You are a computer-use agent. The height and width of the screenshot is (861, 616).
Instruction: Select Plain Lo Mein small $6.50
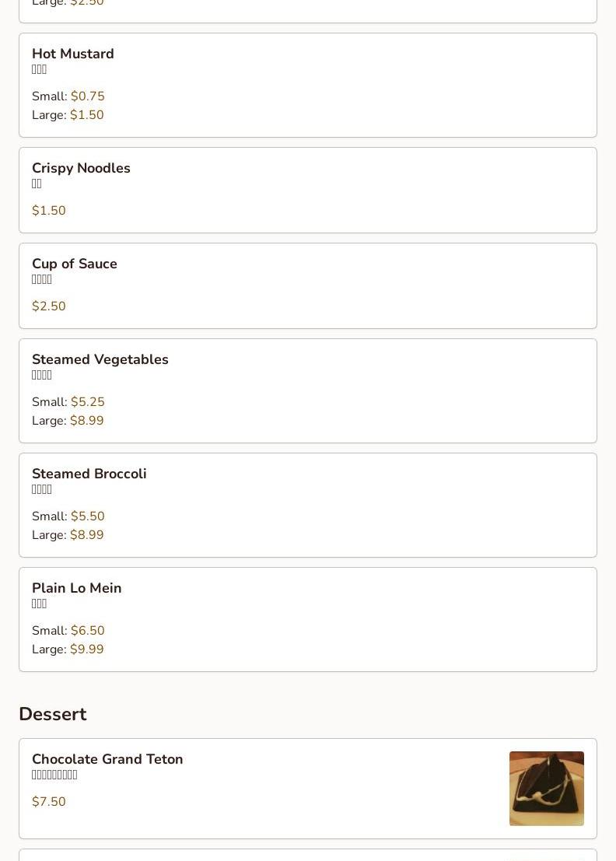[87, 631]
